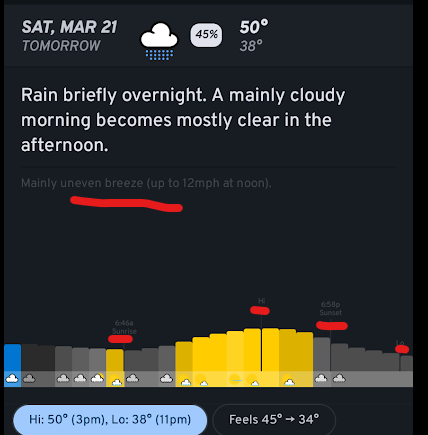
Task: Tap the clear sun icon with the teal dash
Action: point(236,380)
